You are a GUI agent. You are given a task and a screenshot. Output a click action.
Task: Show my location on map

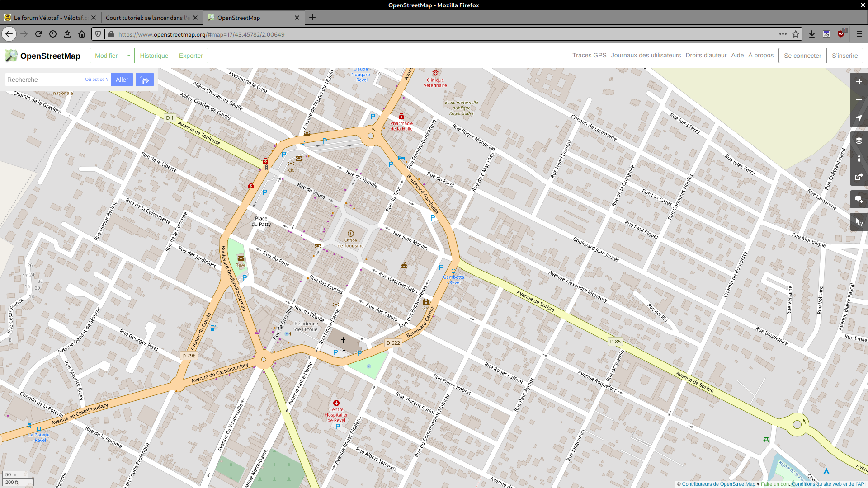pyautogui.click(x=859, y=118)
